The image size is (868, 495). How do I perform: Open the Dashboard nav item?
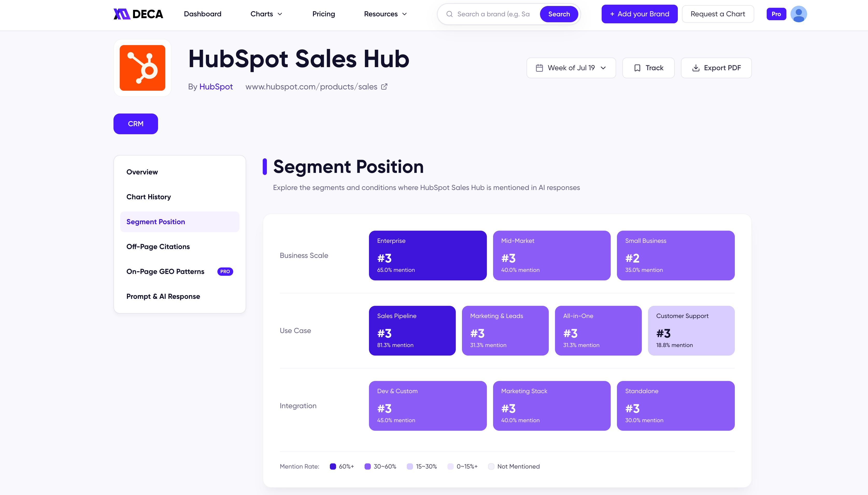coord(203,14)
